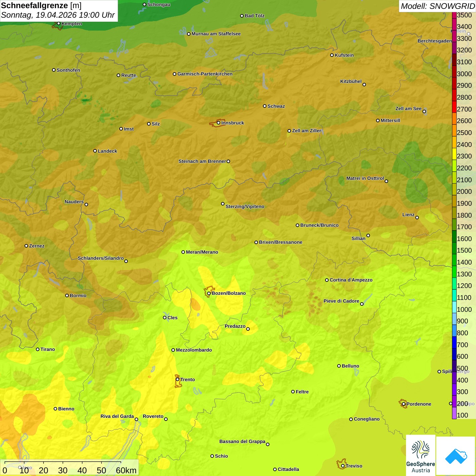Click the 'Schlanders/Silandro' label

click(x=101, y=258)
